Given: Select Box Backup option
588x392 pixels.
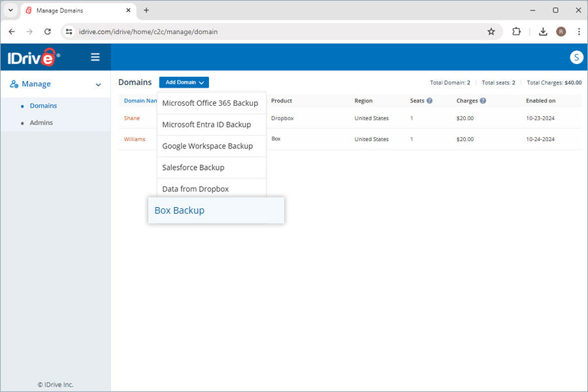Looking at the screenshot, I should click(216, 210).
